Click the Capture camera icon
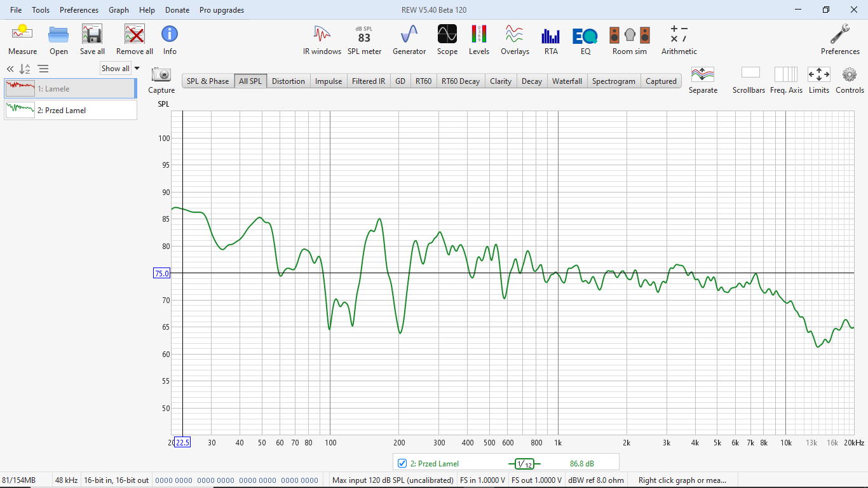The height and width of the screenshot is (488, 868). [x=161, y=75]
